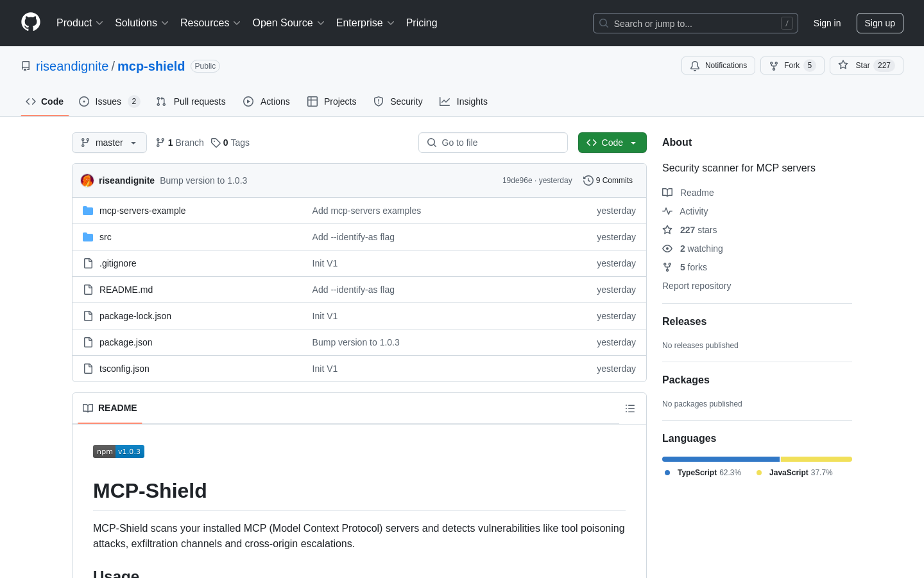Click the tsconfig.json file icon
Image resolution: width=924 pixels, height=578 pixels.
[88, 369]
